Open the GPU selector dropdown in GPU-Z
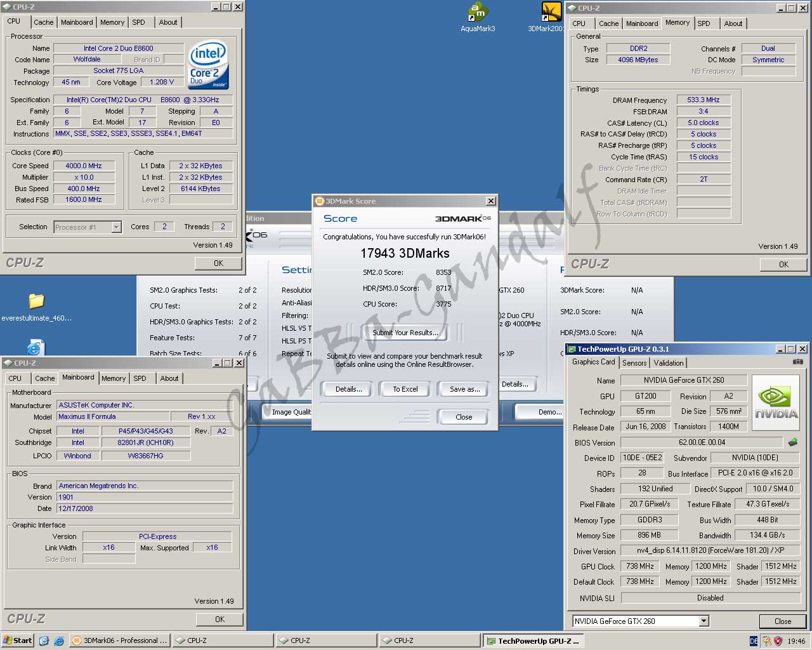The image size is (812, 650). coord(704,621)
